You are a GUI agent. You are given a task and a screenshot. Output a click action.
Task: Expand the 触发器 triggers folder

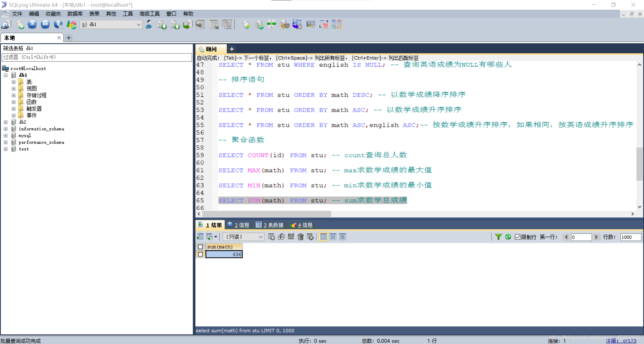[13, 109]
